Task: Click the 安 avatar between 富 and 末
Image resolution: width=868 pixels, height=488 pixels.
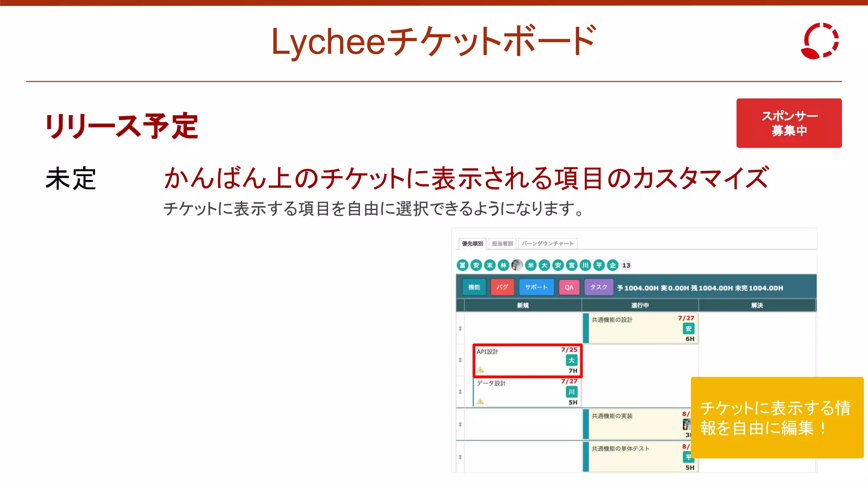Action: (476, 265)
